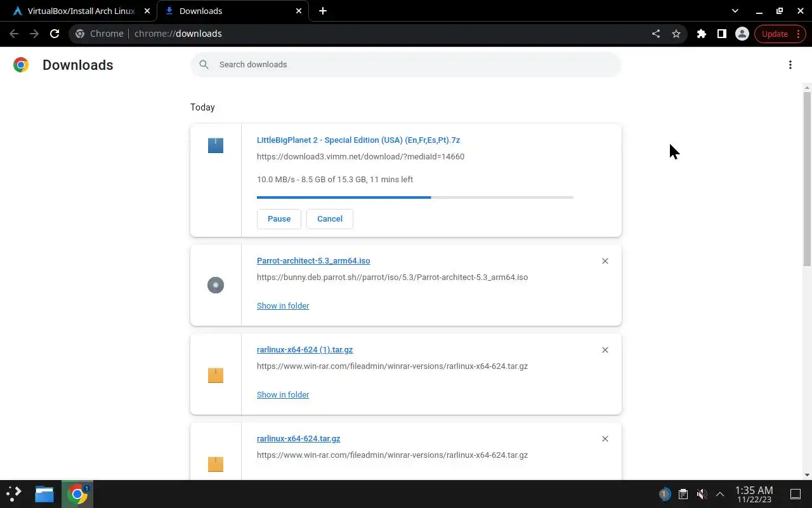Click the muted volume tray icon

click(x=702, y=494)
